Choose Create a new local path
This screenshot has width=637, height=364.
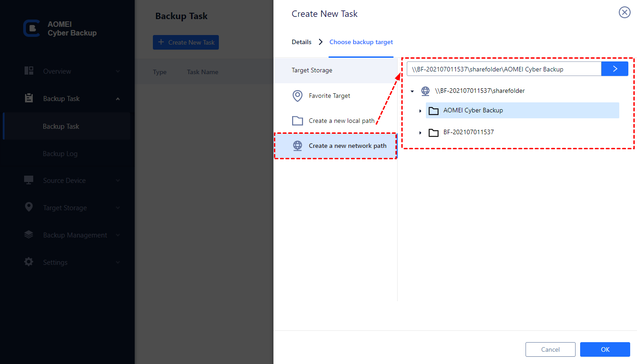pyautogui.click(x=335, y=121)
